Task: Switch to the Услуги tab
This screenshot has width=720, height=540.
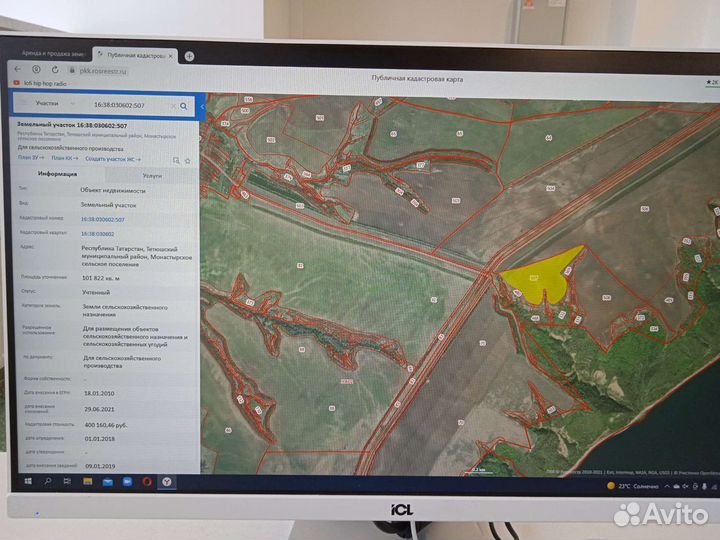Action: 151,174
